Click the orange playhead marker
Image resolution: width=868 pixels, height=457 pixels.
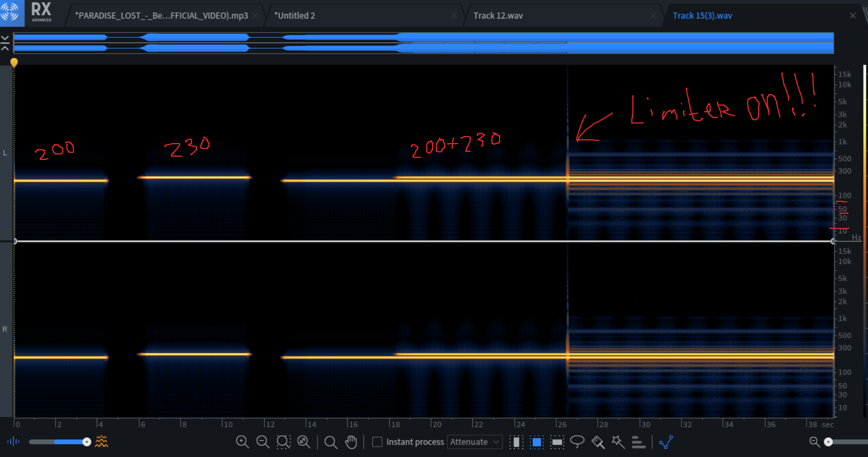(x=14, y=63)
